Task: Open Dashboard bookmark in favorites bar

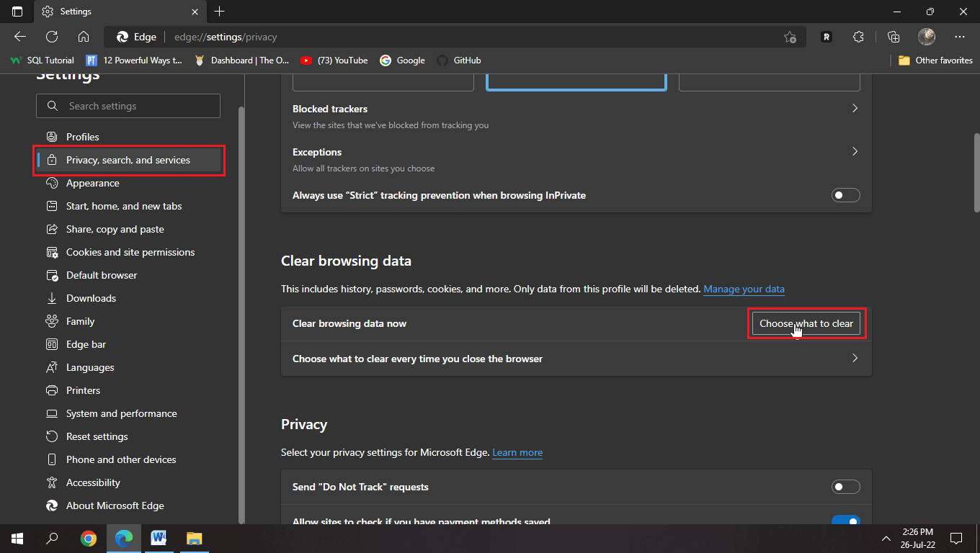Action: click(x=242, y=60)
